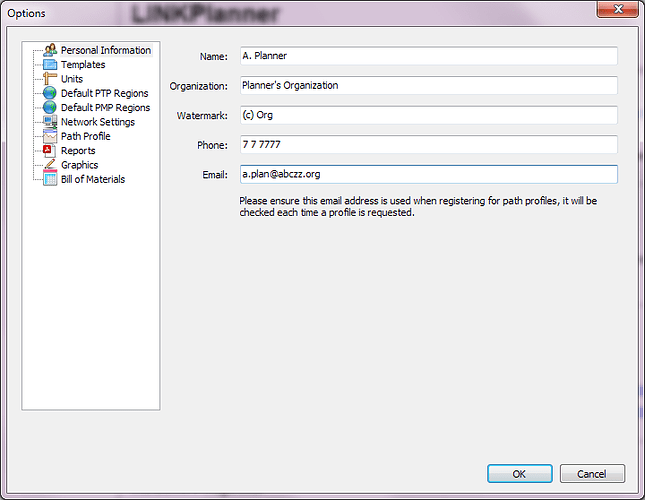Open the Templates options page
This screenshot has height=500, width=645.
(83, 65)
